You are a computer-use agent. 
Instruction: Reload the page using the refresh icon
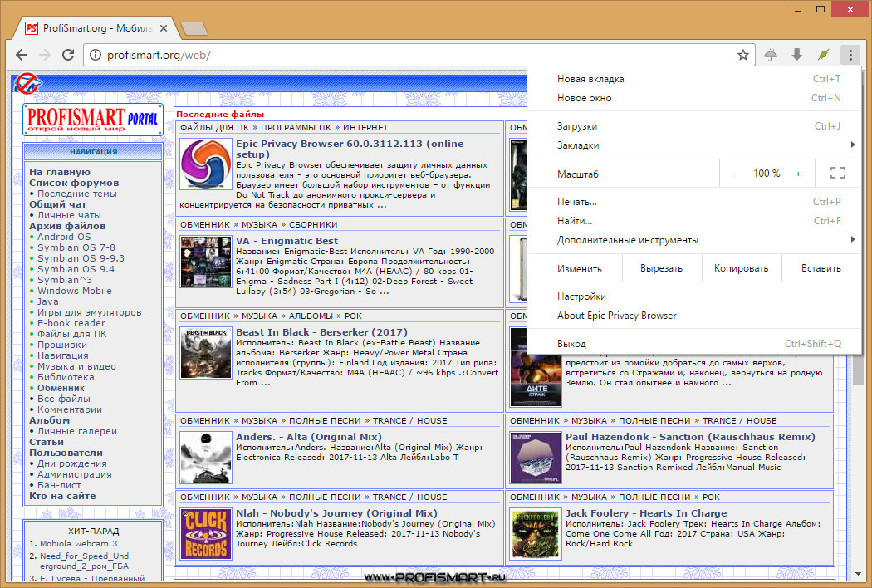[x=69, y=55]
